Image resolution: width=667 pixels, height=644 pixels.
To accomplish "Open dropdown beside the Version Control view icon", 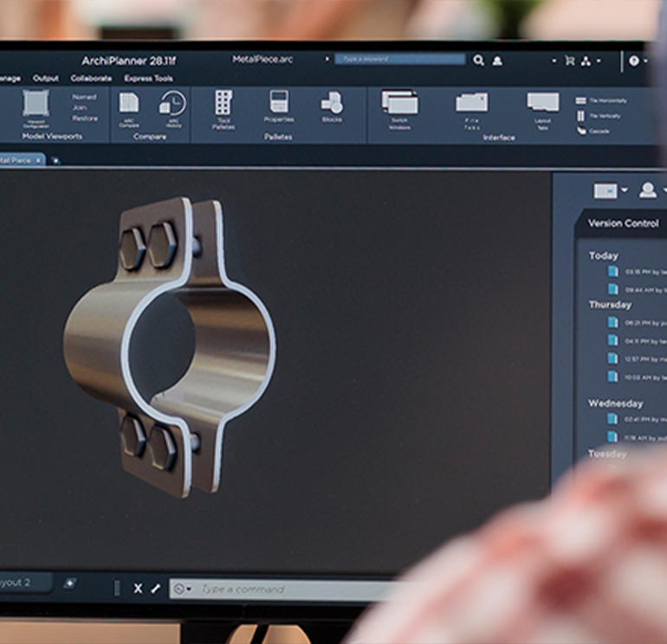I will pyautogui.click(x=625, y=190).
